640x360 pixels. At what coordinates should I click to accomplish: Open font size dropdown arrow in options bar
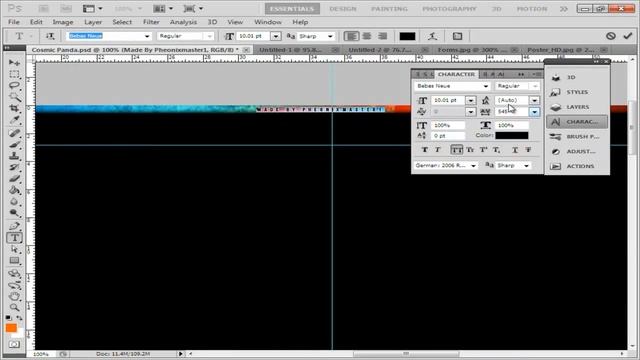point(276,36)
